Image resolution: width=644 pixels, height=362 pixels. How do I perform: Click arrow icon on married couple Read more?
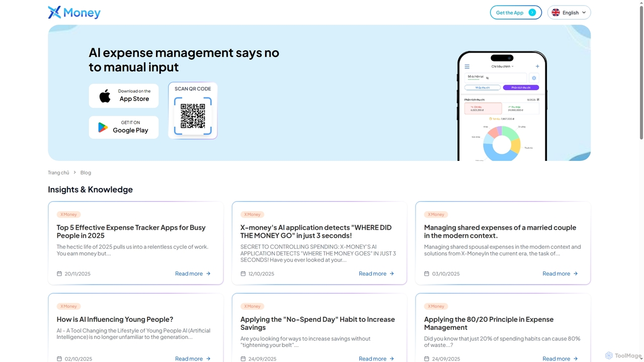[x=576, y=274]
